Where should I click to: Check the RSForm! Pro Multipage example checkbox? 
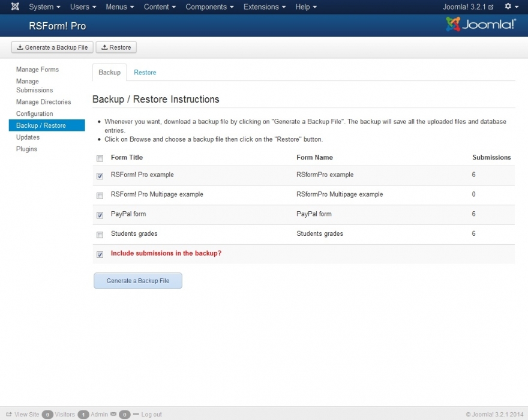pos(100,196)
